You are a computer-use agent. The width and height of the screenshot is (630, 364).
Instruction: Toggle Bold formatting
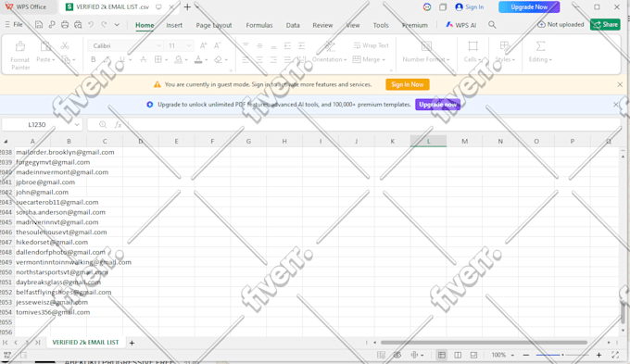(x=94, y=59)
